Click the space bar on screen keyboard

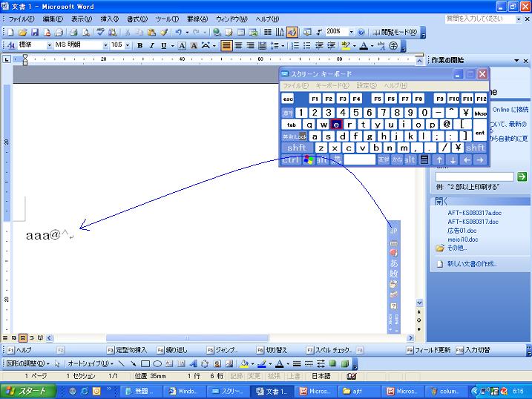pos(360,159)
